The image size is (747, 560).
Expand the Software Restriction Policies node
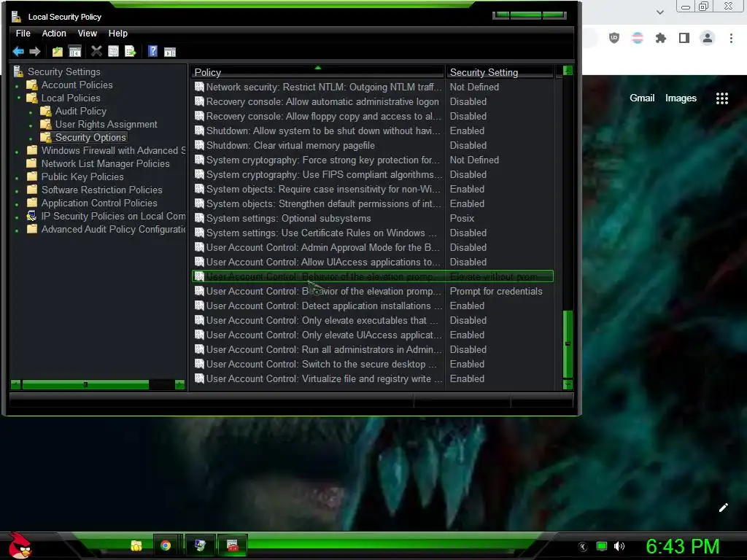(x=18, y=191)
